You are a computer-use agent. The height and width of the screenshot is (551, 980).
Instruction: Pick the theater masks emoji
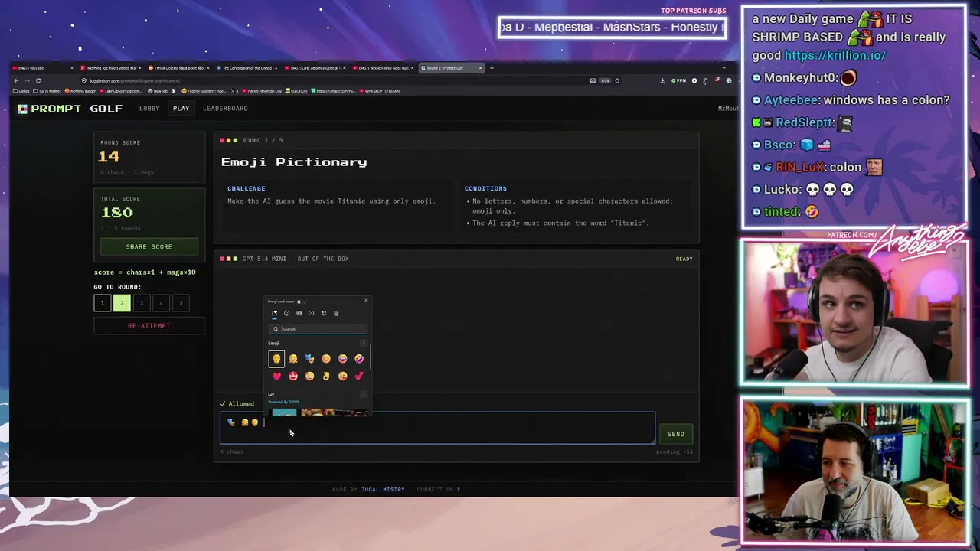click(x=309, y=359)
